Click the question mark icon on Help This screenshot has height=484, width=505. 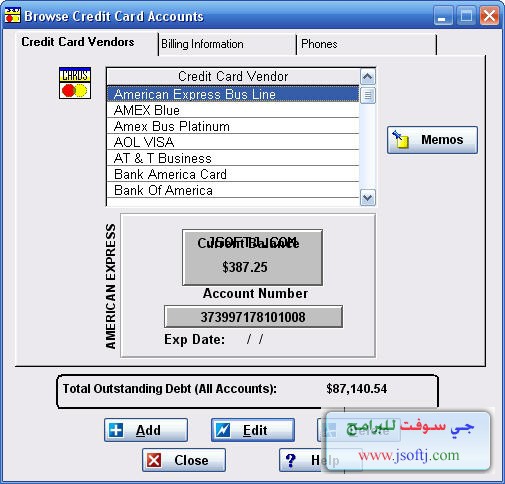[x=291, y=460]
